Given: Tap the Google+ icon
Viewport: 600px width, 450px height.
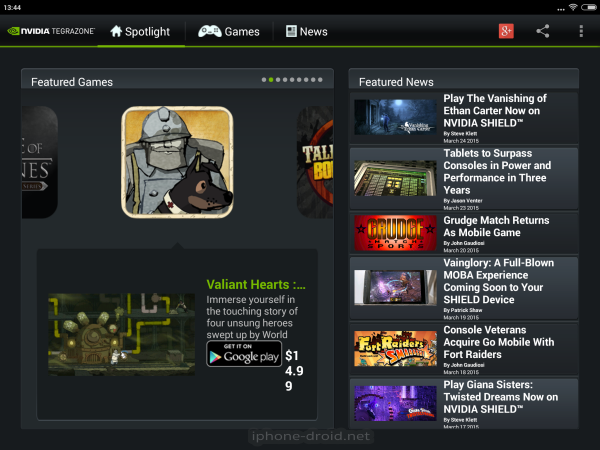Looking at the screenshot, I should coord(506,31).
